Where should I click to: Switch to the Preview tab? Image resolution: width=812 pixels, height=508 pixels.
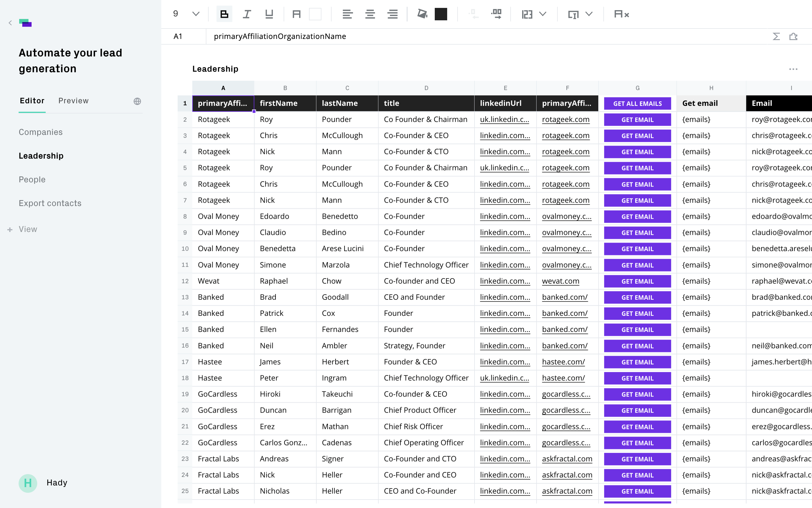(x=74, y=101)
